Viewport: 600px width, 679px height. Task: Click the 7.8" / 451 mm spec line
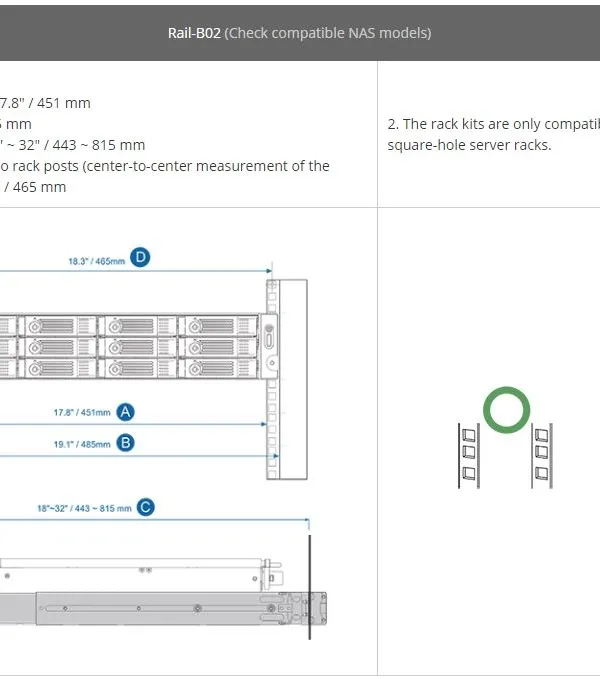pyautogui.click(x=45, y=103)
